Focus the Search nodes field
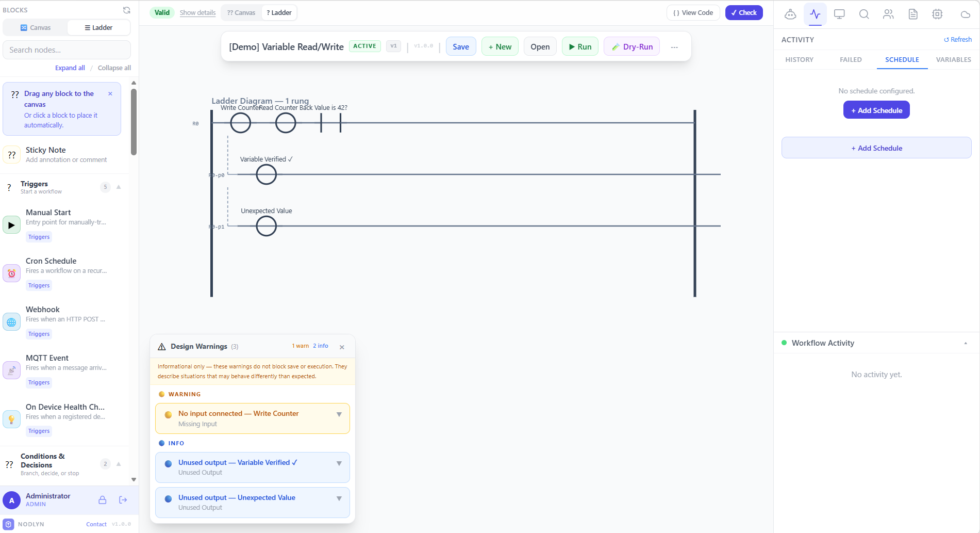 pyautogui.click(x=67, y=50)
